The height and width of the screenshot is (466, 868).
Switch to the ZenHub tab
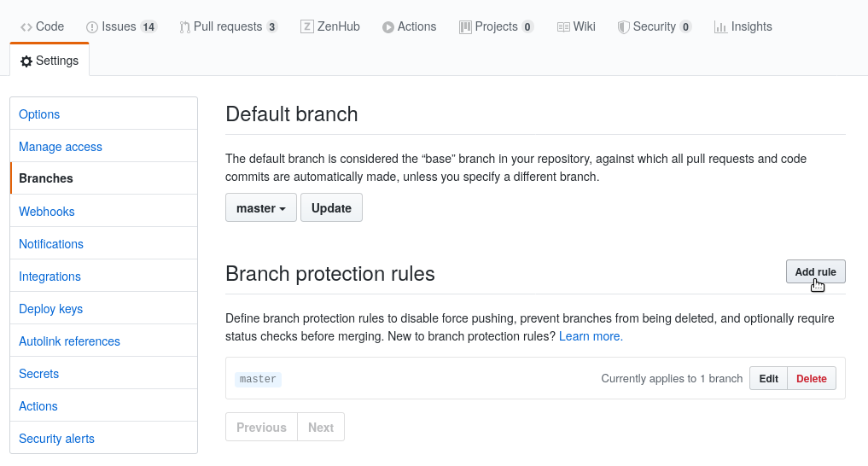[x=330, y=26]
